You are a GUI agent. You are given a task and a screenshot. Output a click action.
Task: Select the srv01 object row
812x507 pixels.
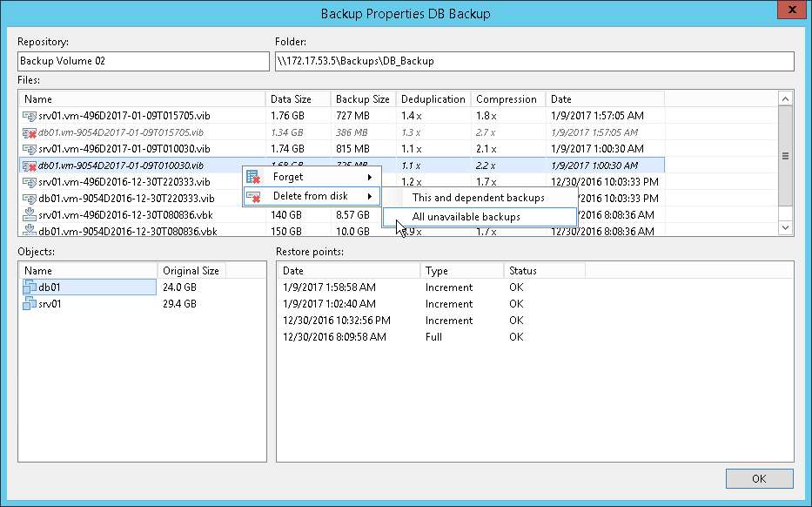click(88, 304)
